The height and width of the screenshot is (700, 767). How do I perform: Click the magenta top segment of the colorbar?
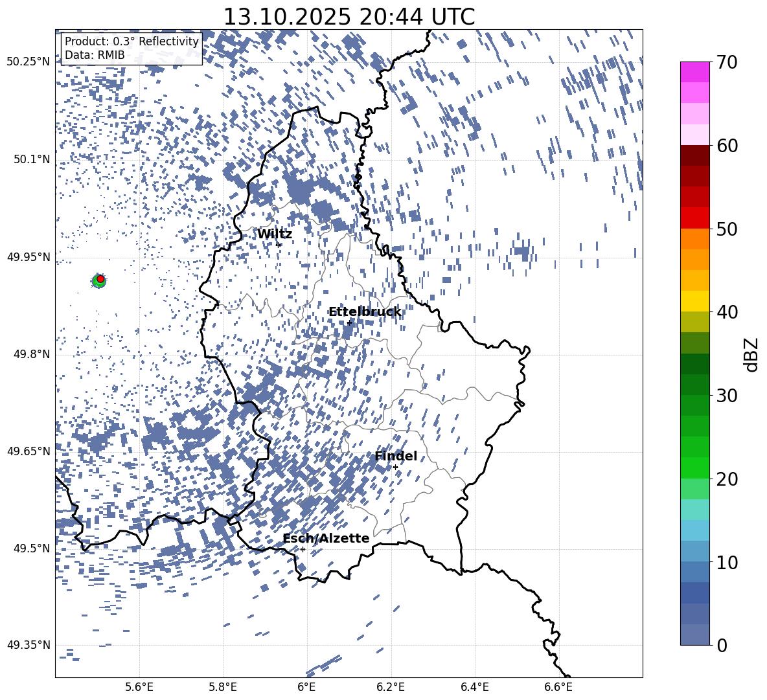(694, 72)
